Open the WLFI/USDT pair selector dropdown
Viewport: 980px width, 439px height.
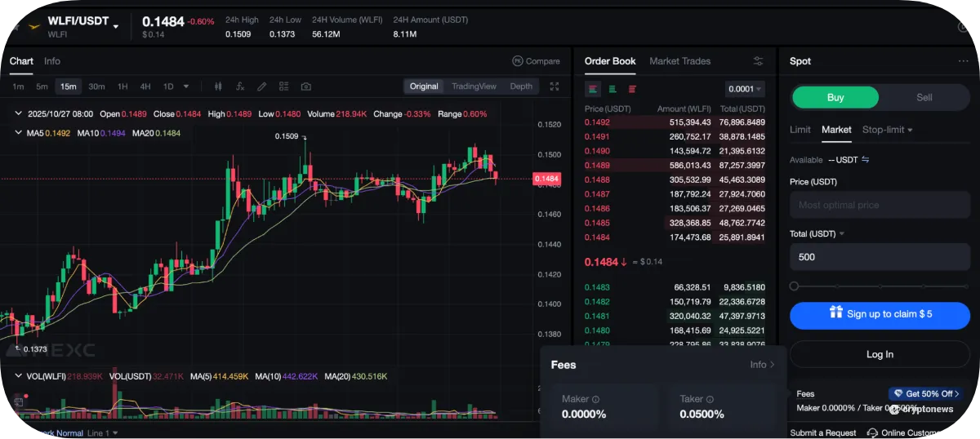(116, 26)
